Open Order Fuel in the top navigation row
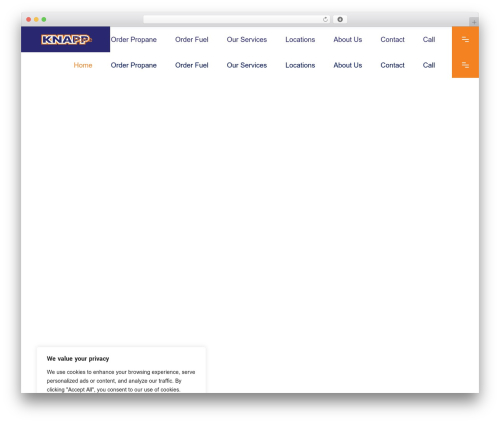The image size is (500, 423). [x=192, y=40]
